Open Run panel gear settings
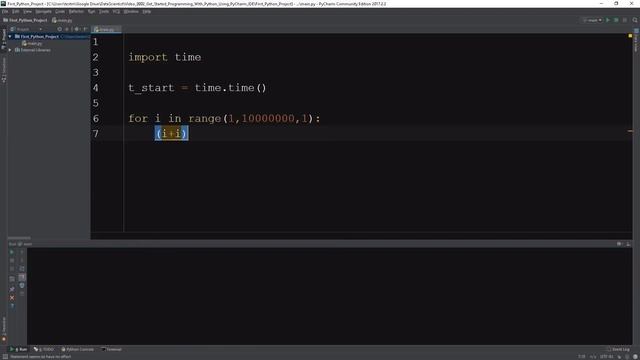Screen dimensions: 640x360 (x=620, y=244)
